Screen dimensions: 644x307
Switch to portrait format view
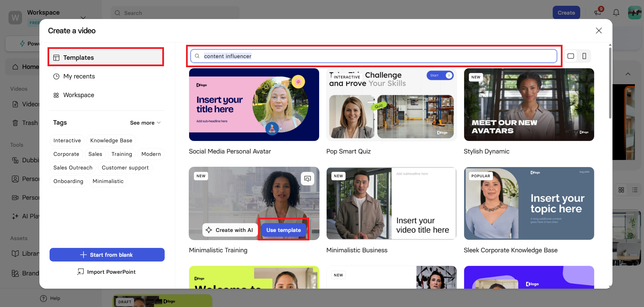[x=584, y=56]
